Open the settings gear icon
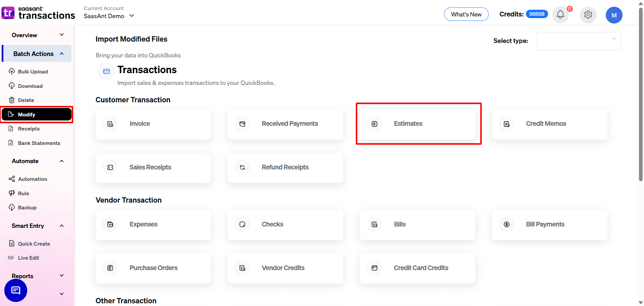Image resolution: width=644 pixels, height=306 pixels. 588,15
